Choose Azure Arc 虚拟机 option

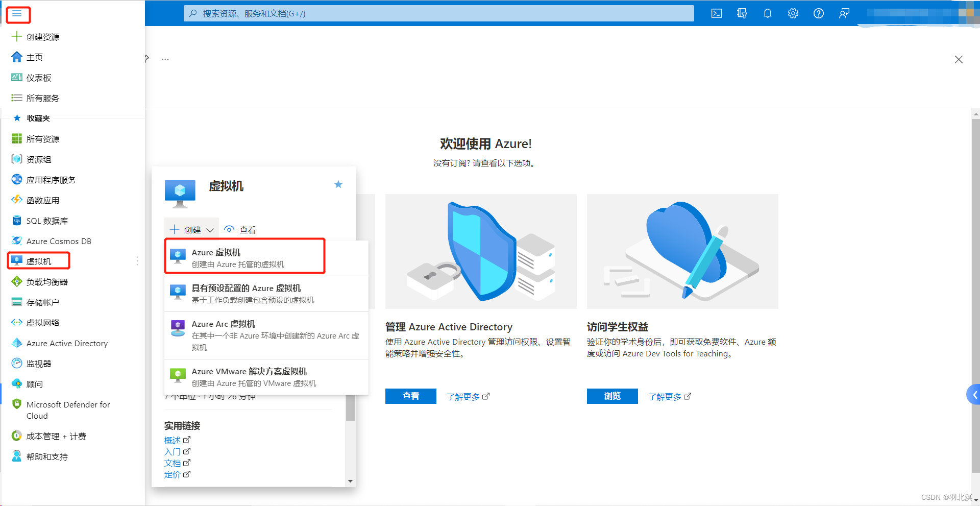pos(266,335)
